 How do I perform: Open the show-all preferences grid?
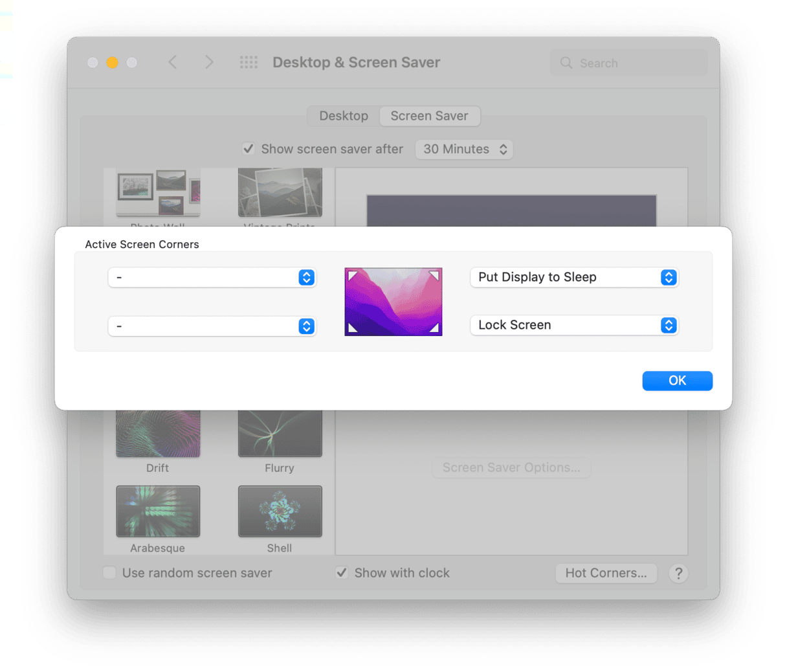point(249,62)
